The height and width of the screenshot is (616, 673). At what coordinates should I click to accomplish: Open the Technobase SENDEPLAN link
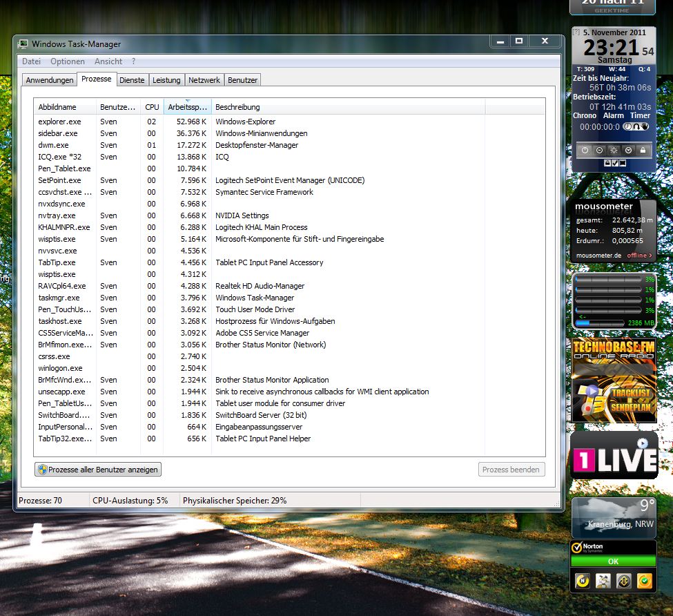pyautogui.click(x=631, y=407)
